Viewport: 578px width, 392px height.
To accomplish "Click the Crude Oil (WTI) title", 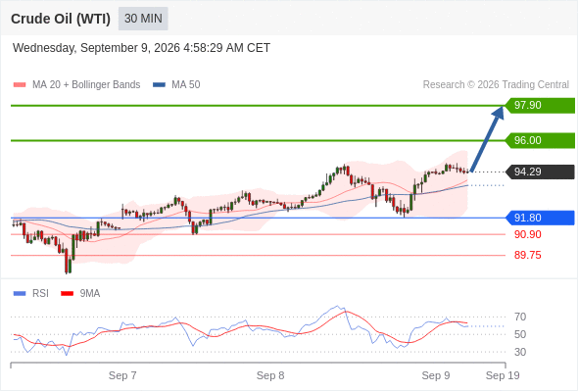I will pos(61,19).
